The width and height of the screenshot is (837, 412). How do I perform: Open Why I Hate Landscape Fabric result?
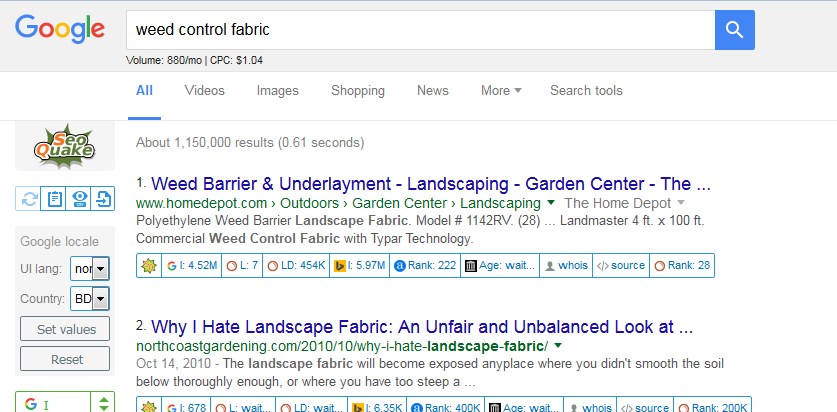click(x=422, y=327)
